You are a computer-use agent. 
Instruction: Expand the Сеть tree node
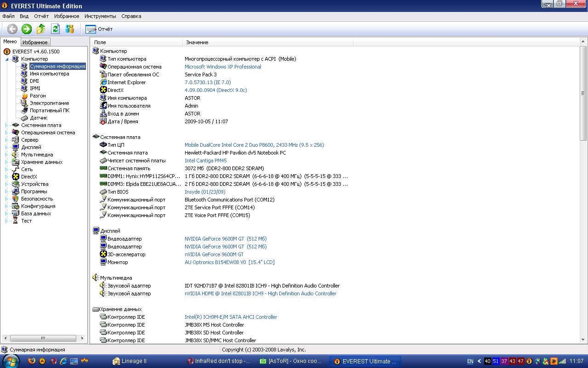coord(7,169)
